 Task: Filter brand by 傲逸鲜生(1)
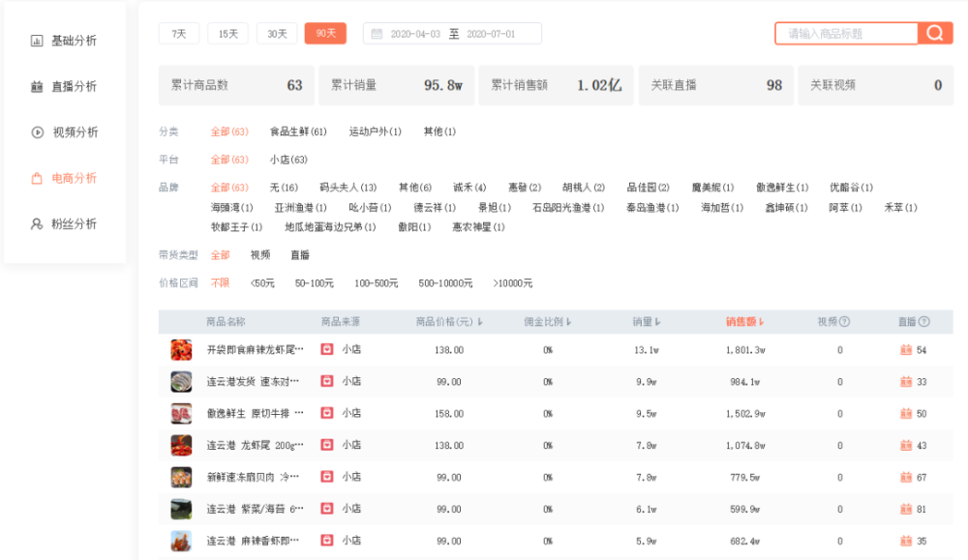point(782,188)
